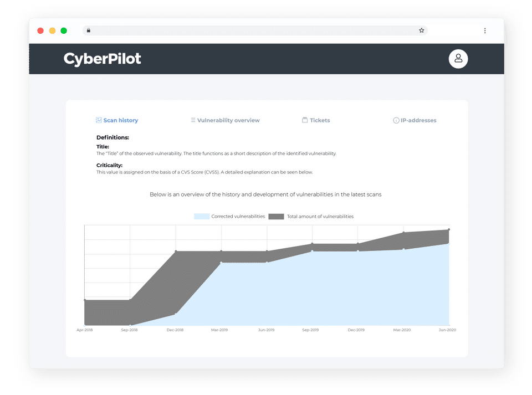
Task: Click the Dec-2018 axis label
Action: 175,330
